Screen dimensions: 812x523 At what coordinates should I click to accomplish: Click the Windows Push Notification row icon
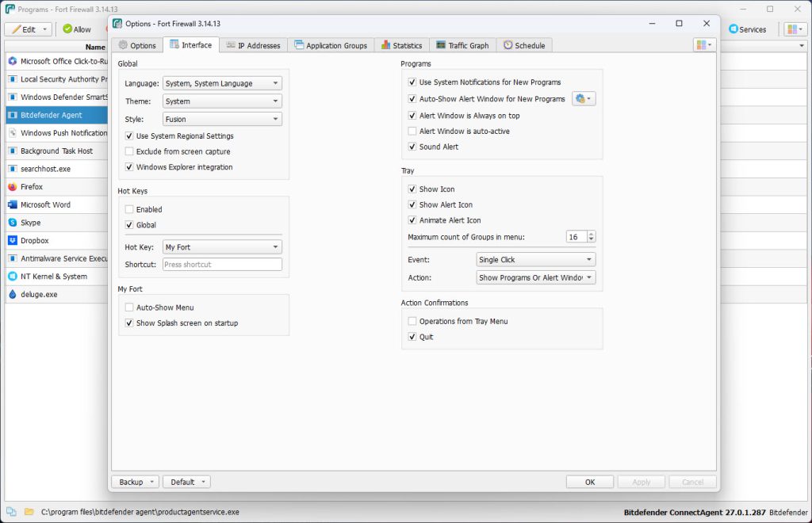pyautogui.click(x=13, y=133)
